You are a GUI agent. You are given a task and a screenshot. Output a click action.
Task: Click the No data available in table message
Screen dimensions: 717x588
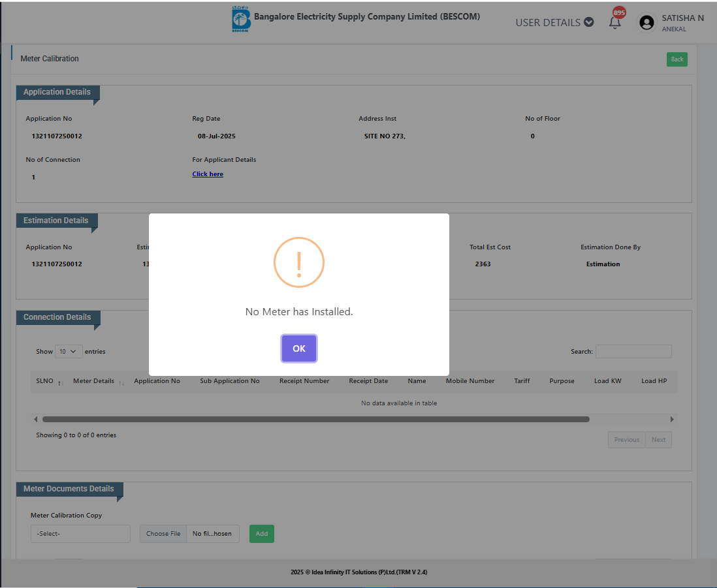pos(399,403)
